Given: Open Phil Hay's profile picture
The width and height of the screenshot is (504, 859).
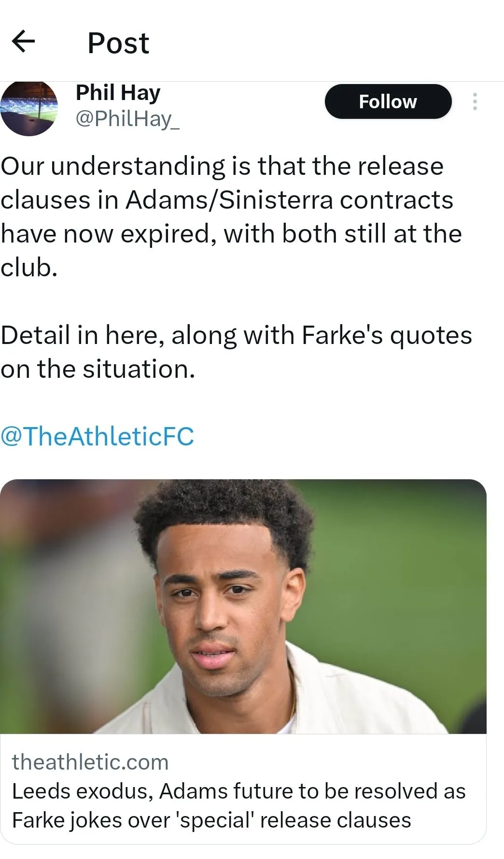Looking at the screenshot, I should tap(29, 109).
